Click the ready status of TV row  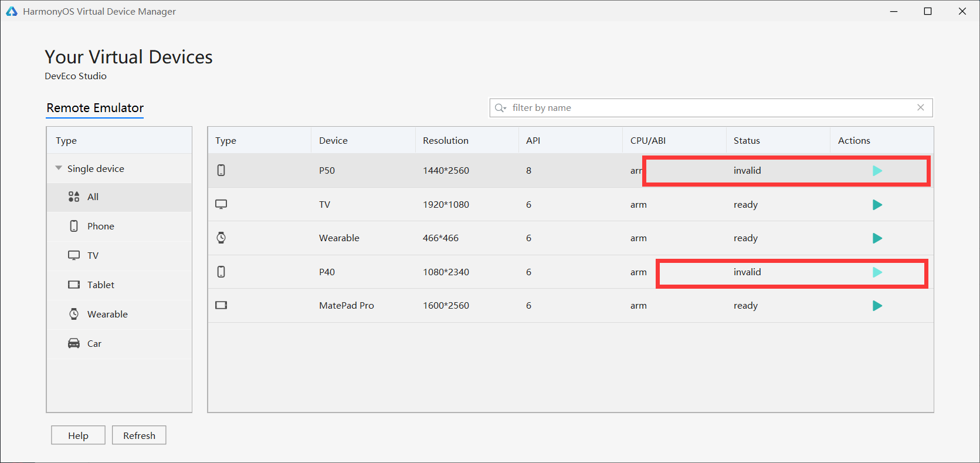pos(745,205)
